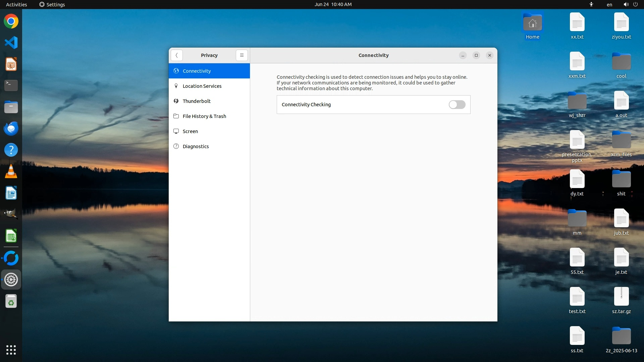644x362 pixels.
Task: Click the File History & Trash folder icon
Action: (176, 116)
